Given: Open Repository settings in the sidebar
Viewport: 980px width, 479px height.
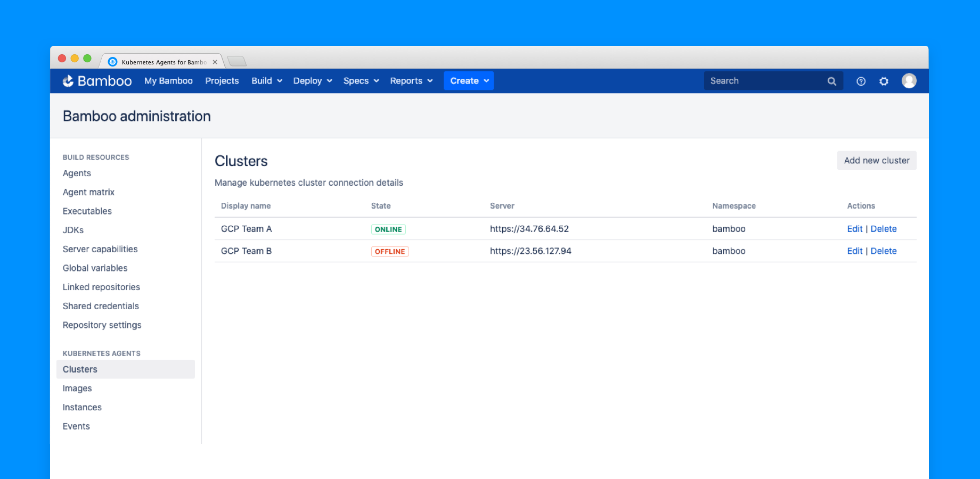Looking at the screenshot, I should tap(102, 325).
